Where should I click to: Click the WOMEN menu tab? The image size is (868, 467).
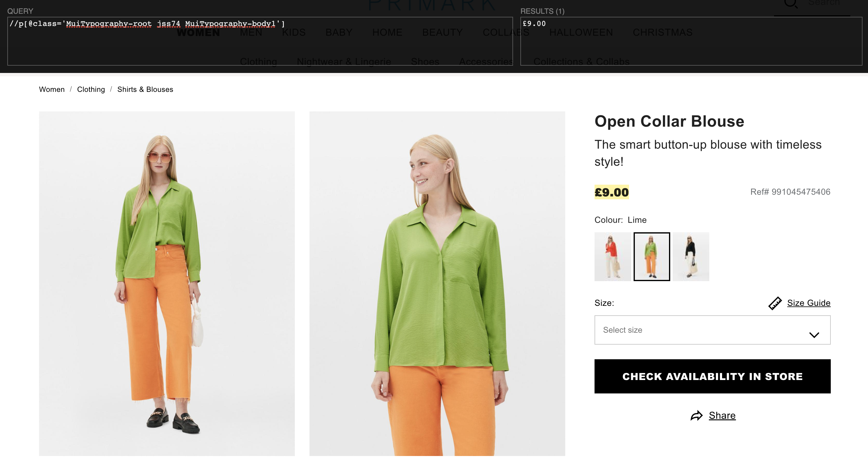(x=198, y=32)
